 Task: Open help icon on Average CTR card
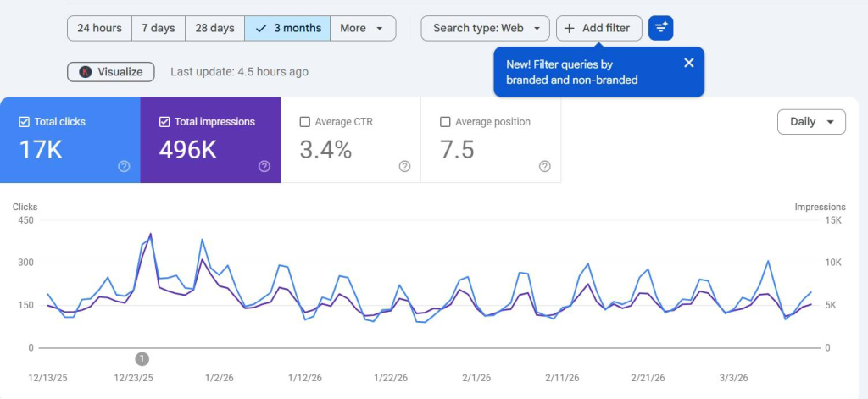coord(404,167)
